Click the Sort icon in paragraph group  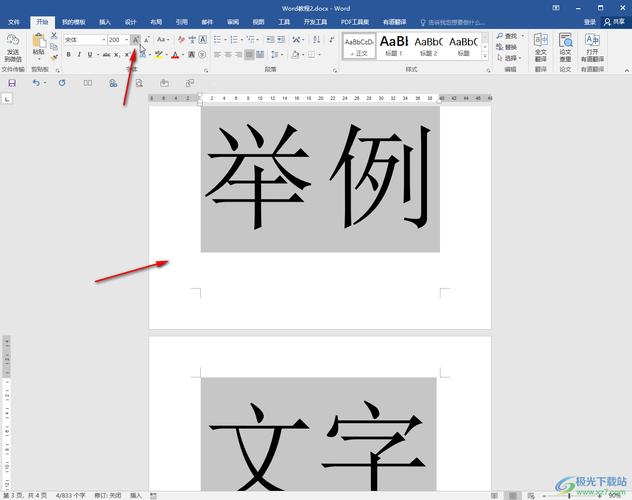click(x=317, y=39)
